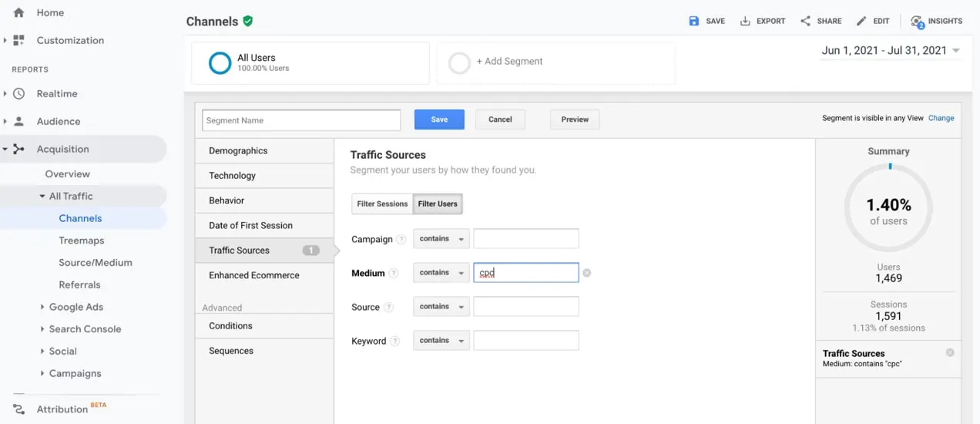Click the Export download icon
The height and width of the screenshot is (424, 980).
tap(745, 21)
